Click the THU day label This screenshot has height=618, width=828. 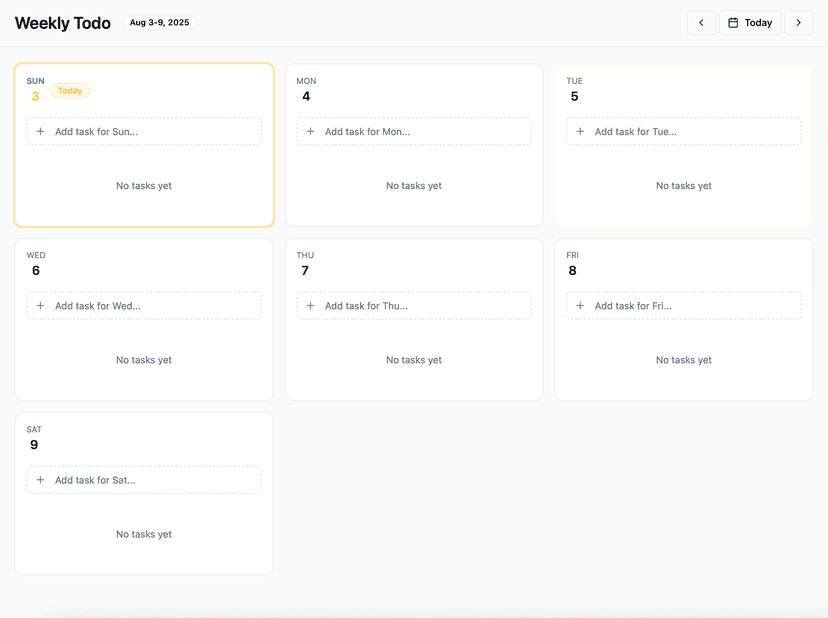tap(305, 255)
